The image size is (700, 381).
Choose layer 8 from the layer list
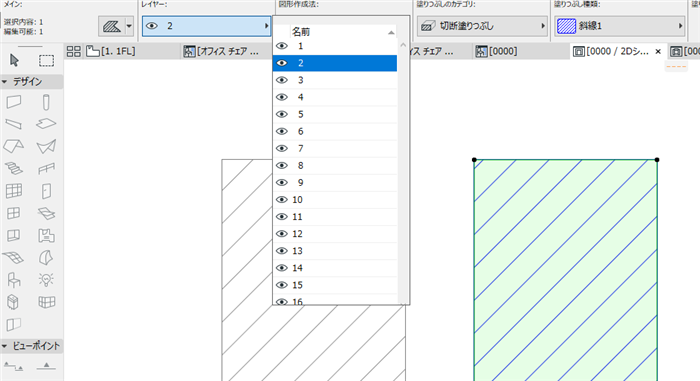[335, 165]
